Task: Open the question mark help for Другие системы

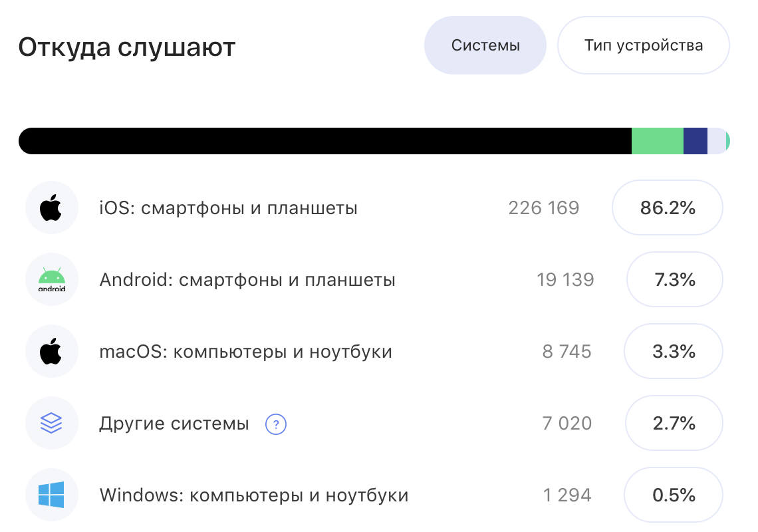Action: (x=276, y=424)
